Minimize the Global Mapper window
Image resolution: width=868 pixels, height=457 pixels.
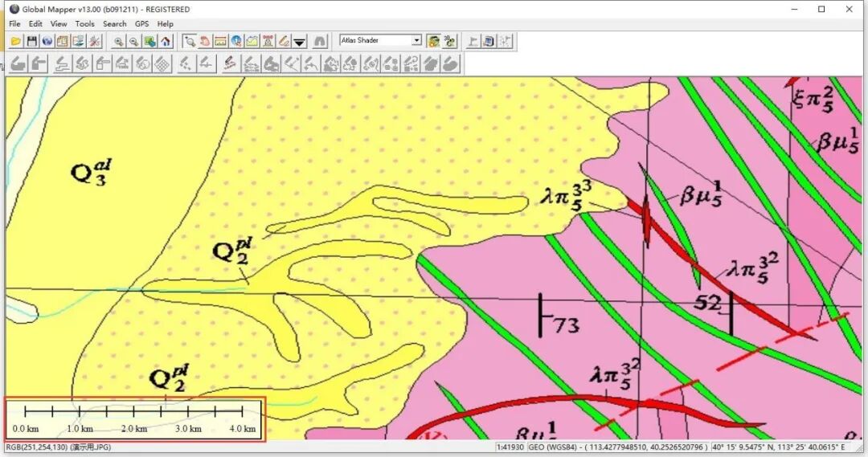(795, 9)
